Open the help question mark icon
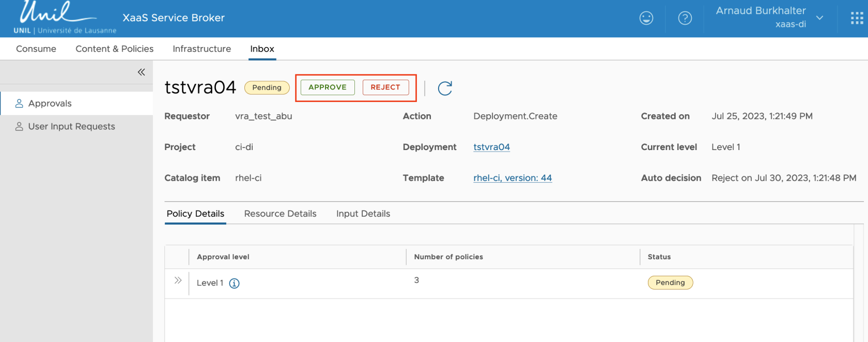 [x=685, y=18]
